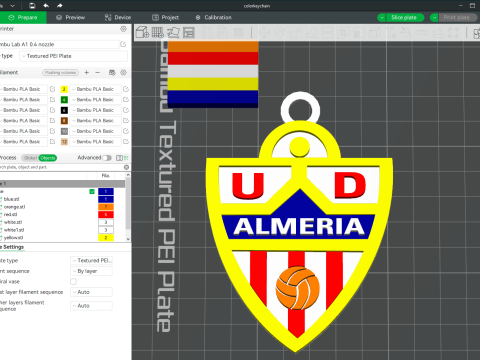The image size is (480, 360).
Task: Click filament swatch for yellow.stl
Action: pos(106,238)
